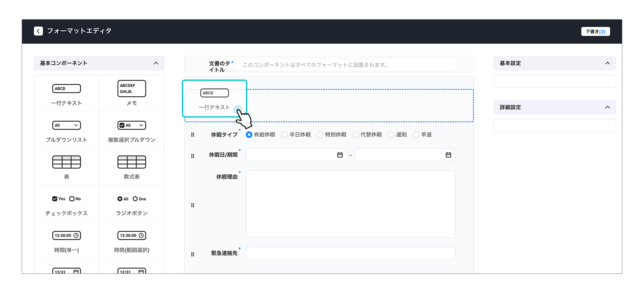The image size is (644, 293).
Task: Collapse the 基本設定 section
Action: 608,63
